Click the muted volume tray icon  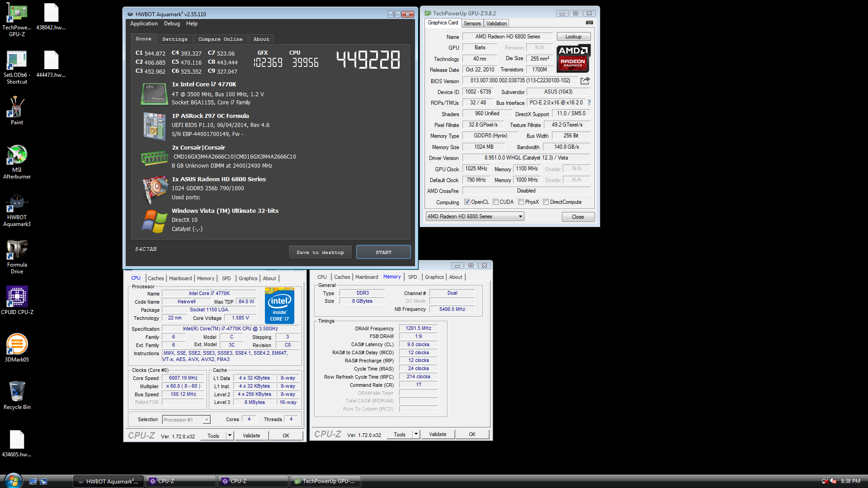point(833,481)
